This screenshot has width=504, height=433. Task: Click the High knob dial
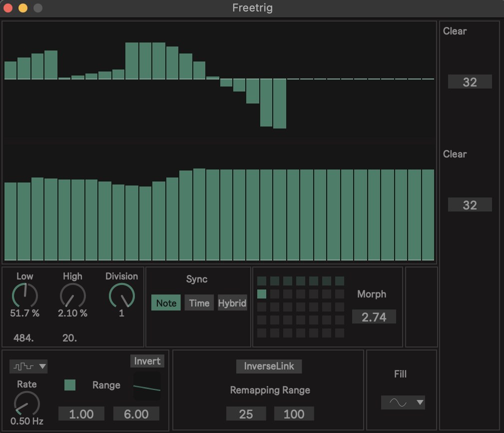pos(72,295)
